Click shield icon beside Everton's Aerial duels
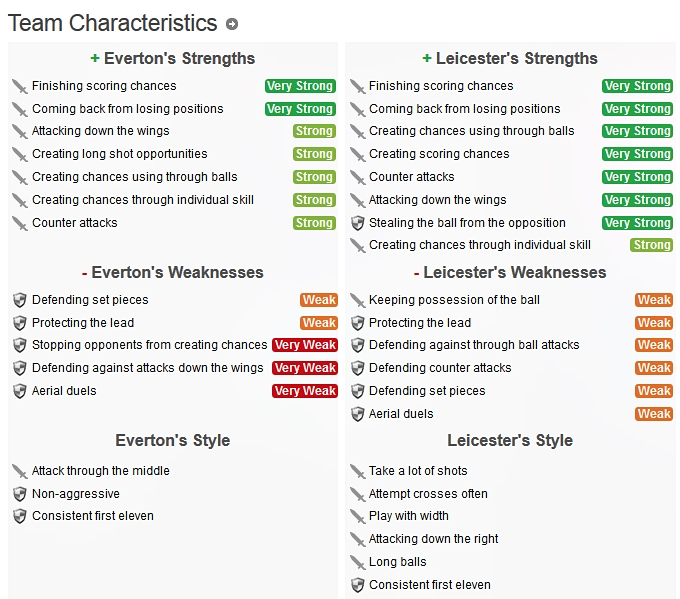Screen dimensions: 680x599 coord(20,391)
